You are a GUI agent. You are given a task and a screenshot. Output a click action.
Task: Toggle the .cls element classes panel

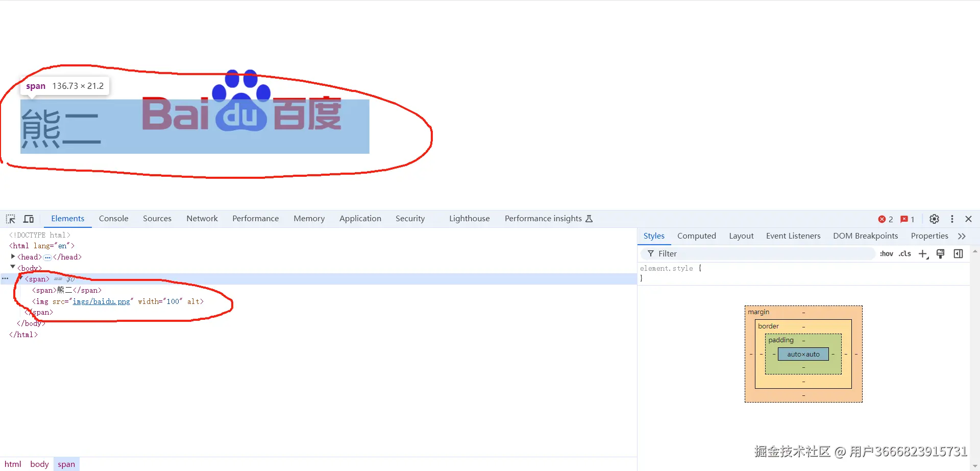pos(905,254)
